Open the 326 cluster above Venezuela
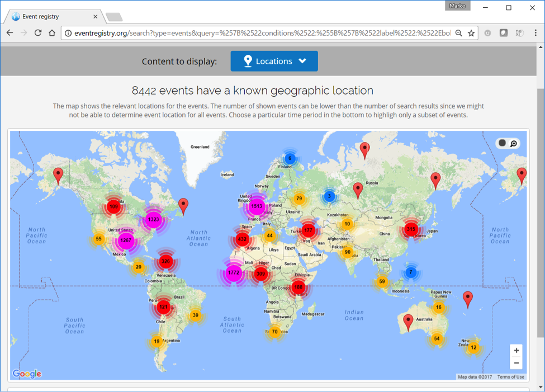Image resolution: width=545 pixels, height=392 pixels. 166,261
